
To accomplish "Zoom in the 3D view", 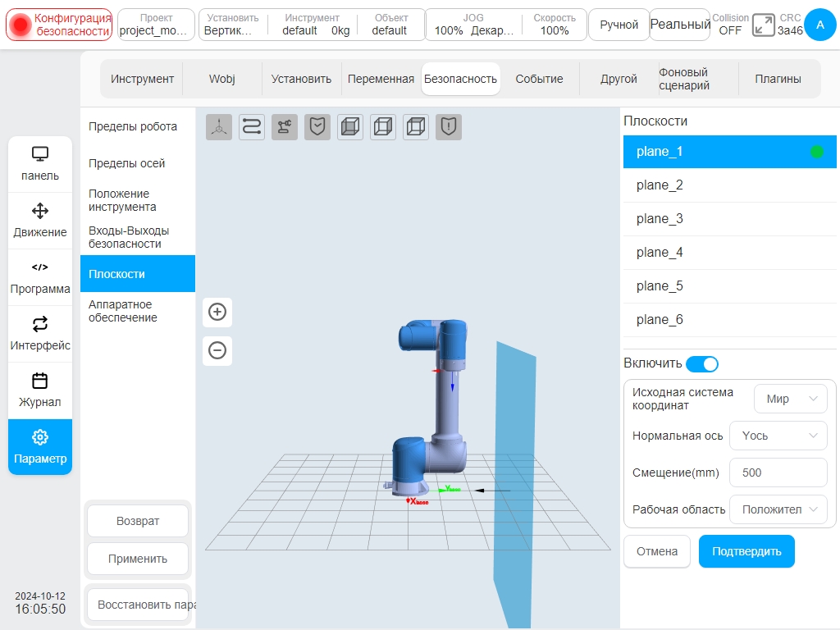I will (x=217, y=312).
